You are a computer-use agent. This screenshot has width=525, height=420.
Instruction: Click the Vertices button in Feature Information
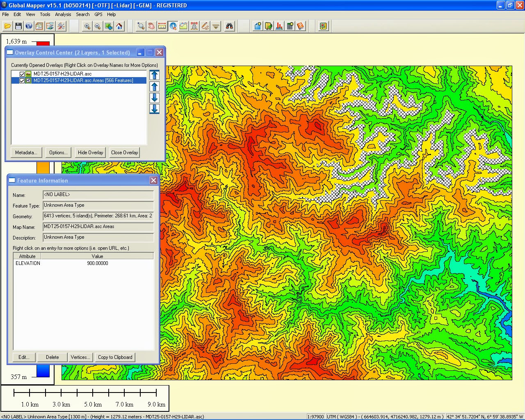(x=80, y=357)
